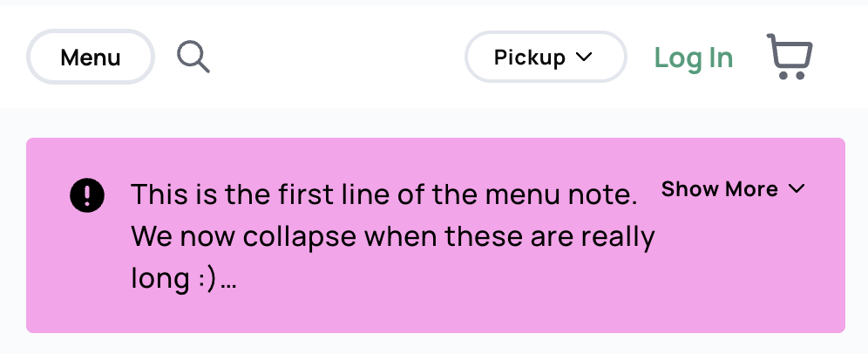Click the truncated "long :)…" note line
The height and width of the screenshot is (354, 868).
click(x=184, y=280)
